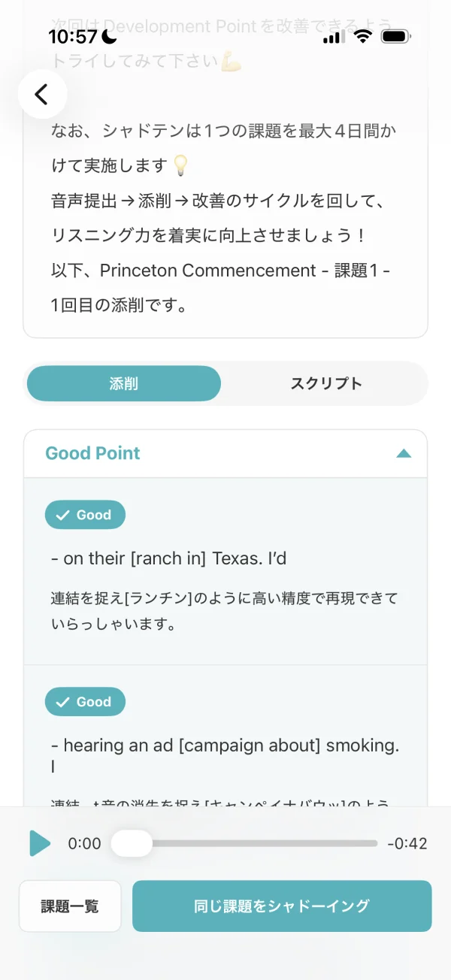451x980 pixels.
Task: Tap the battery status icon
Action: [396, 36]
